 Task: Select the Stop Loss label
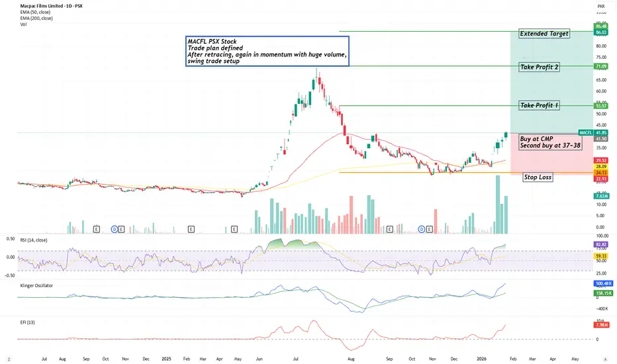click(x=538, y=177)
